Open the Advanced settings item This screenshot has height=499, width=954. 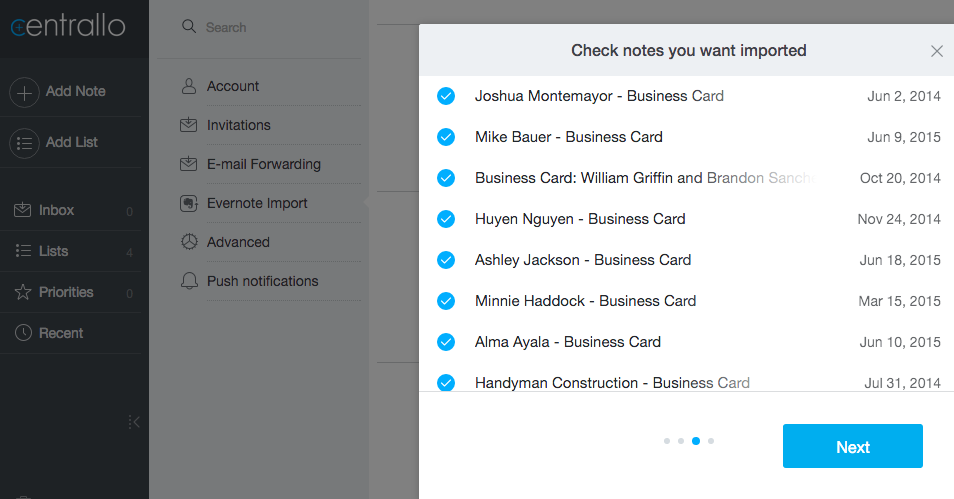coord(238,243)
